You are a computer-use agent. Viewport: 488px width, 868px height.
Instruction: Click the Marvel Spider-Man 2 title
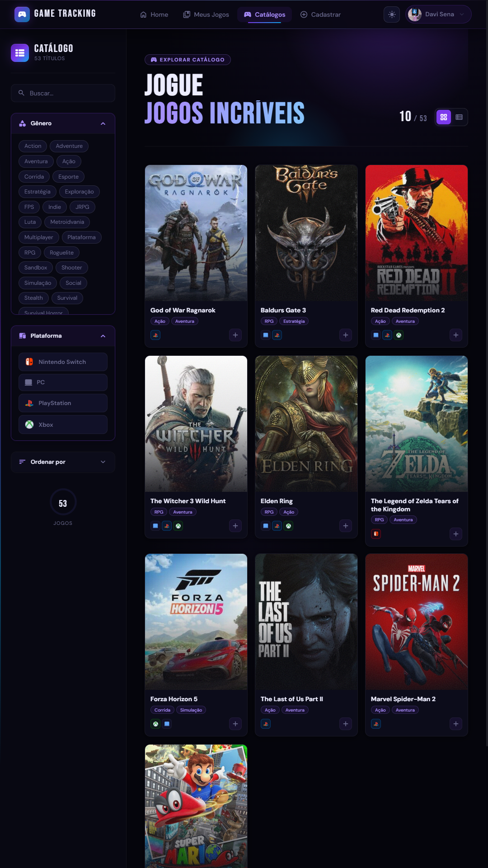tap(403, 699)
